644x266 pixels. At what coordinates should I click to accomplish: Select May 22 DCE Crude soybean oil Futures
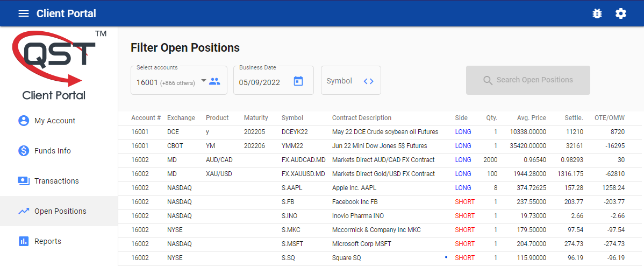click(385, 132)
